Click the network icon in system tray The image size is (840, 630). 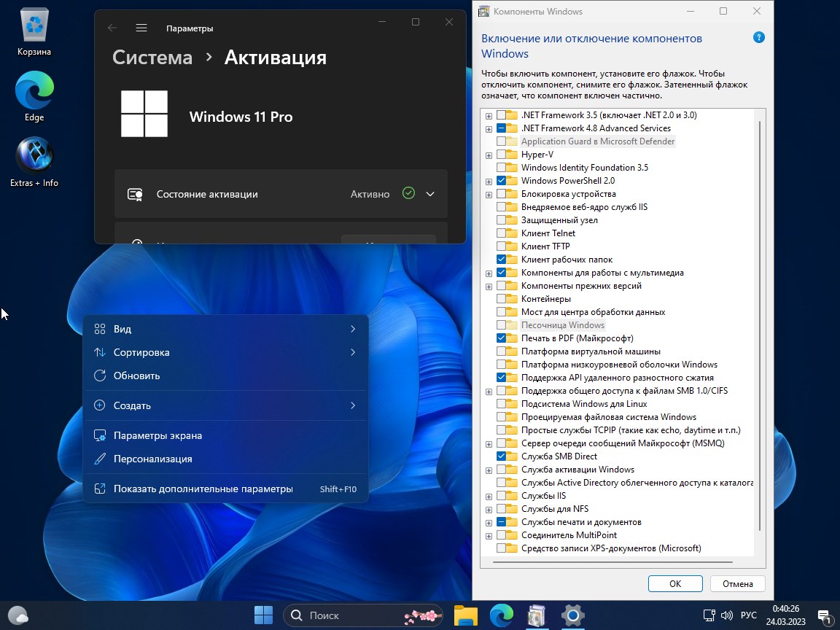coord(709,615)
